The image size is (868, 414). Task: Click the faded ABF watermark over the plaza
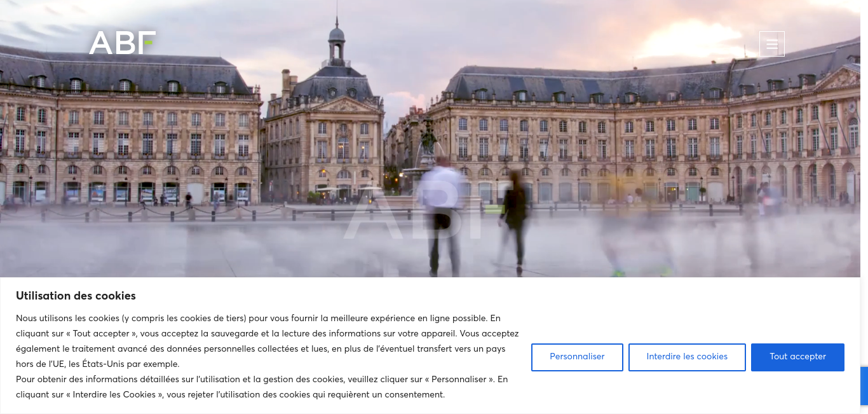click(428, 212)
